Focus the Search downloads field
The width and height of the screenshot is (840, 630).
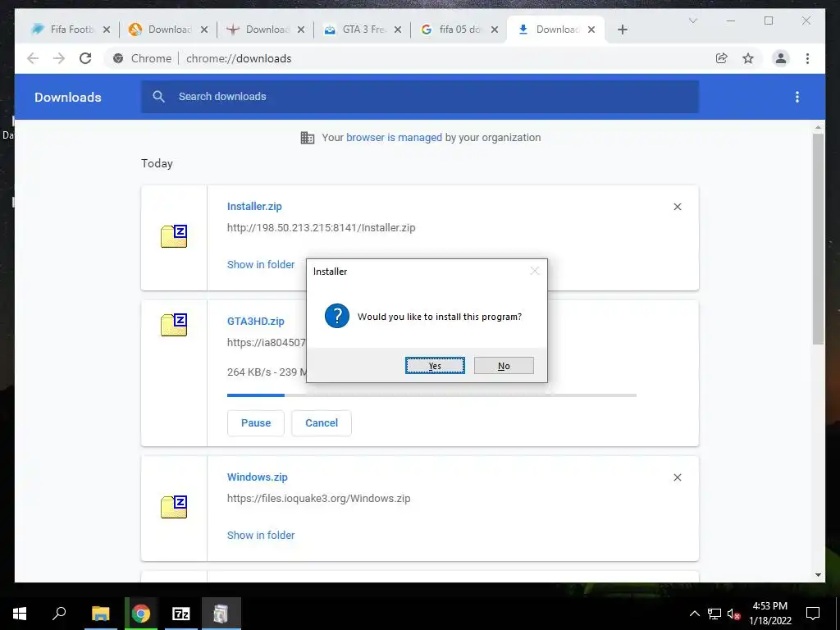419,97
